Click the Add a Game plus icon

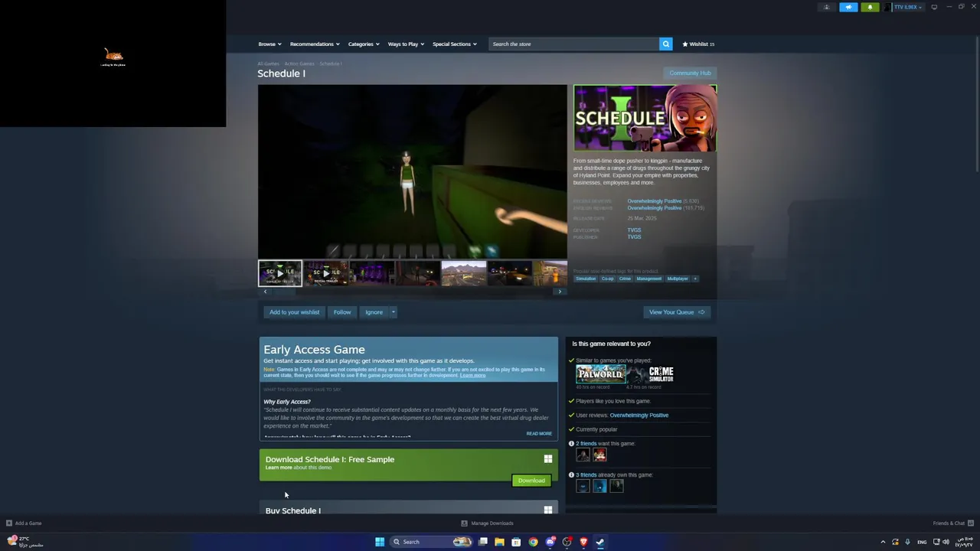pos(9,523)
